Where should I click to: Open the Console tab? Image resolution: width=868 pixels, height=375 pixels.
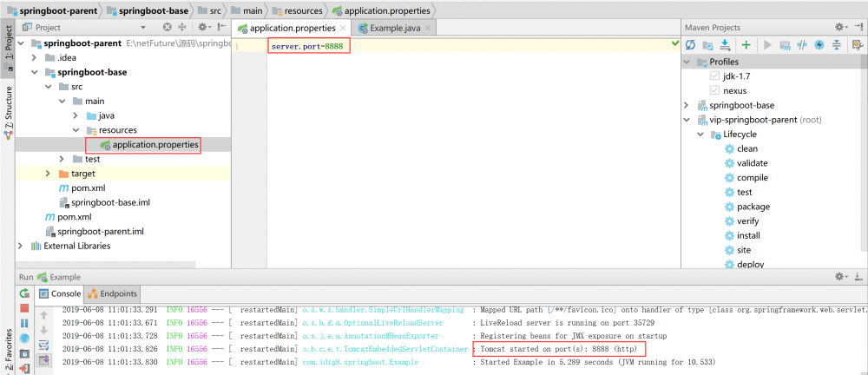tap(61, 293)
